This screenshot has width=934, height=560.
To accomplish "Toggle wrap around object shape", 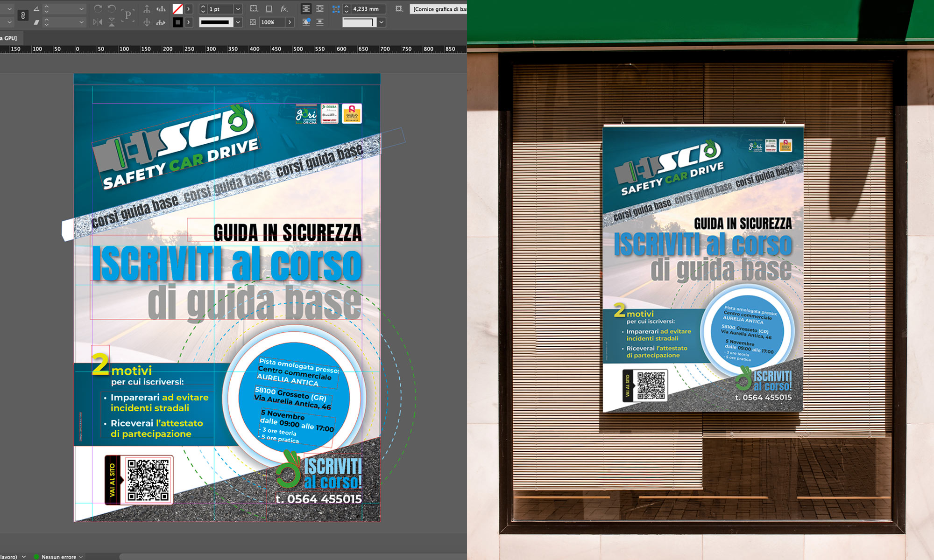I will [306, 22].
